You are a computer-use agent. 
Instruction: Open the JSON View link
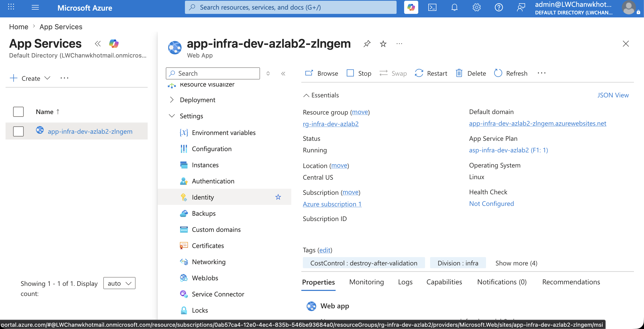click(x=613, y=95)
